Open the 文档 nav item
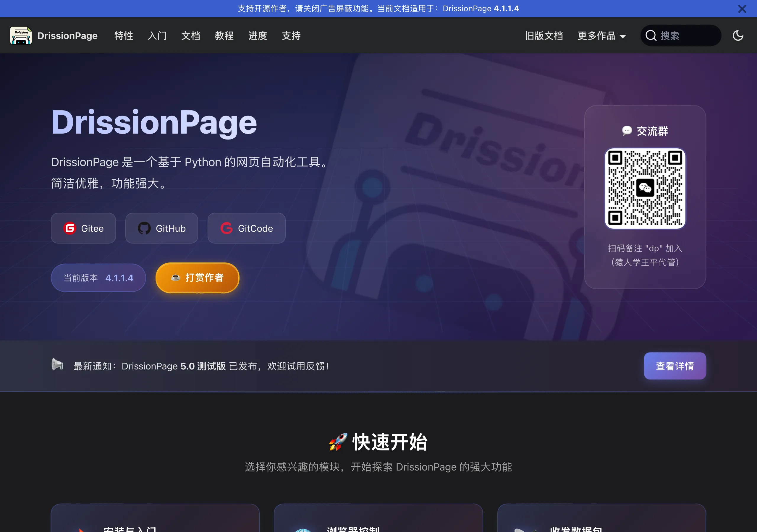 [x=190, y=35]
